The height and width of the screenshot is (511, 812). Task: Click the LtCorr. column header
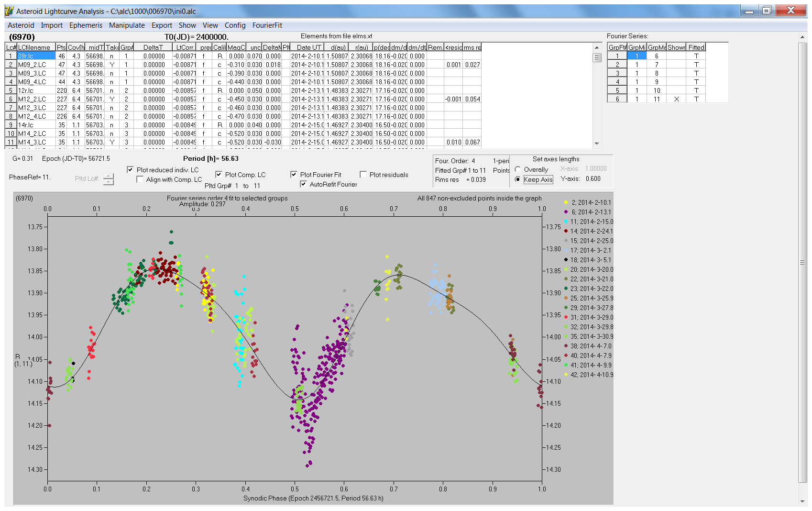tap(185, 47)
